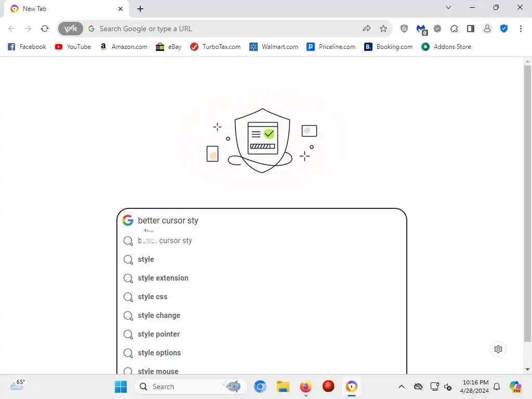Image resolution: width=532 pixels, height=399 pixels.
Task: Open the eBay bookmark
Action: tap(169, 47)
